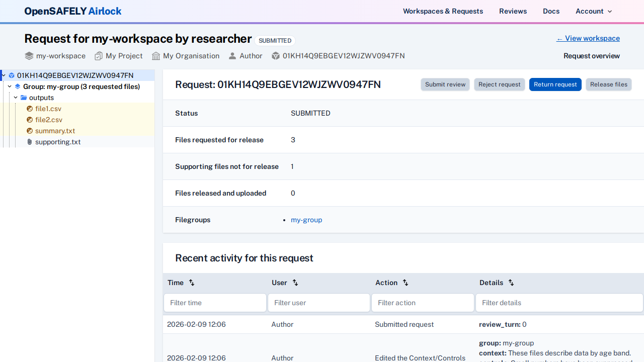Click the Filter user input field
This screenshot has height=362, width=644.
(x=318, y=302)
